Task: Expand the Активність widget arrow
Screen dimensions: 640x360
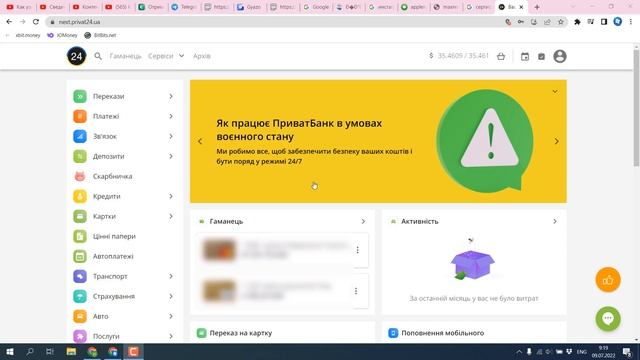Action: click(555, 221)
